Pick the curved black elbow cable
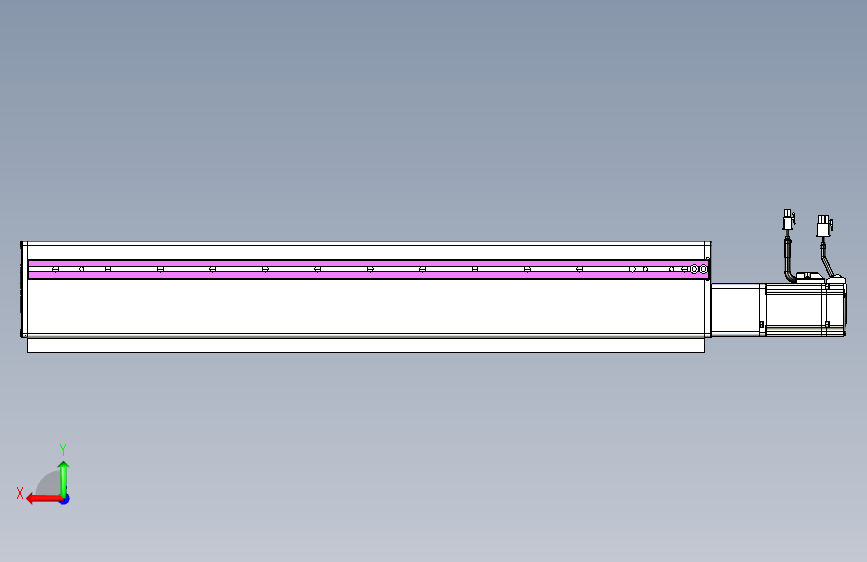867x562 pixels. 788,260
